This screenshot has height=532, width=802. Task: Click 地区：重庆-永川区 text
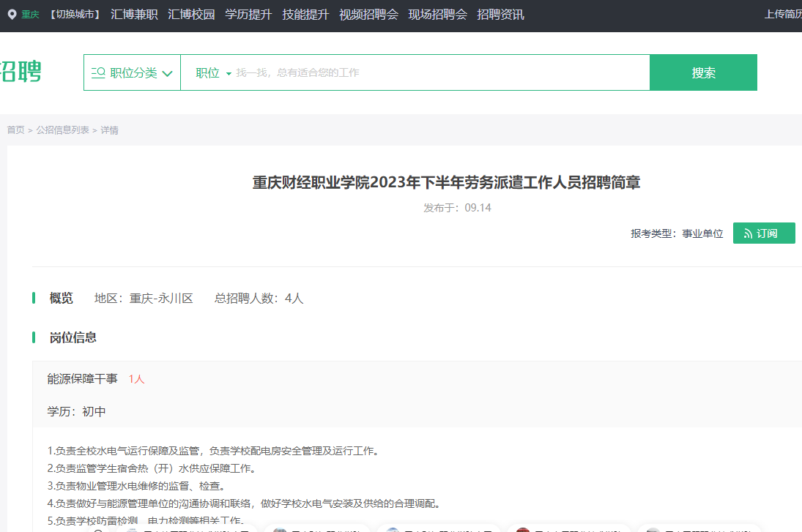(144, 298)
